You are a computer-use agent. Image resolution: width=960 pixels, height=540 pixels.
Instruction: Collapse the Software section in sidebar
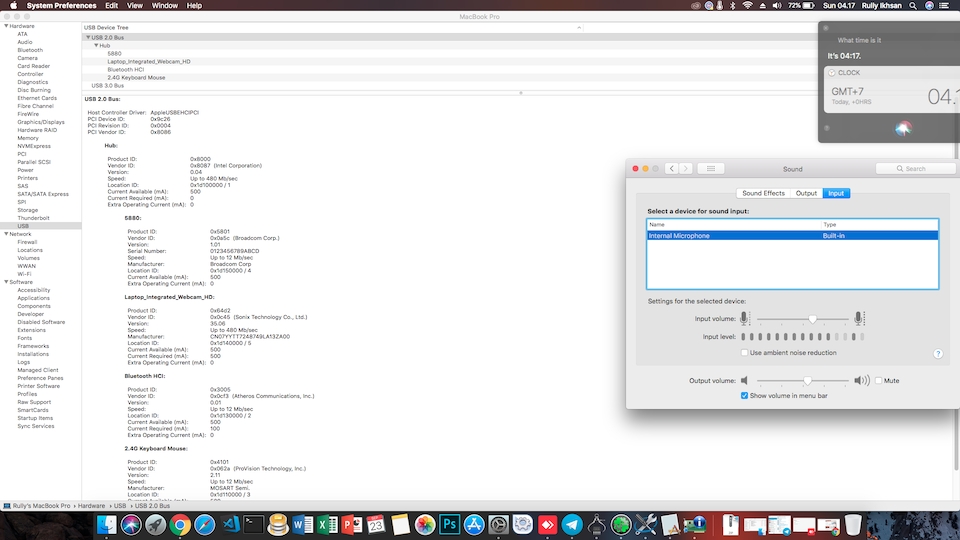6,282
